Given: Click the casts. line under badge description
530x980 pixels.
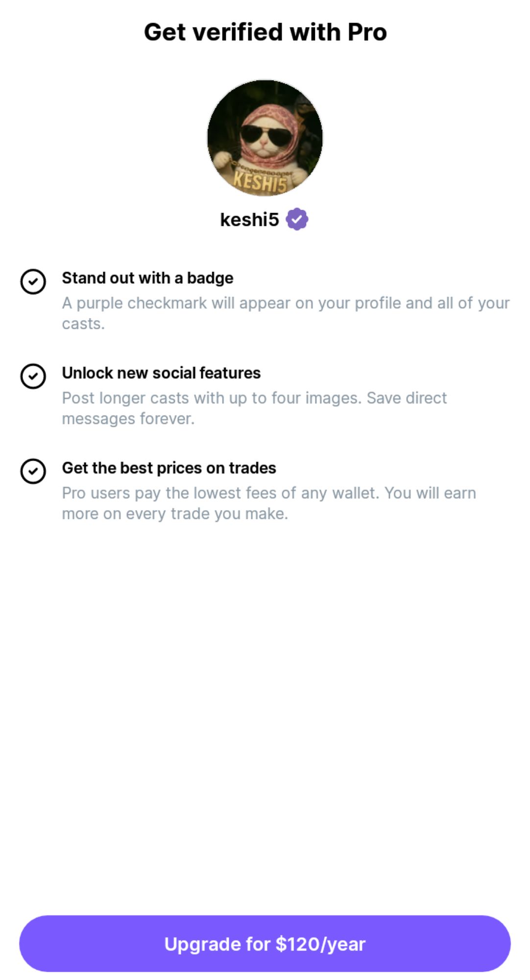Looking at the screenshot, I should click(83, 324).
